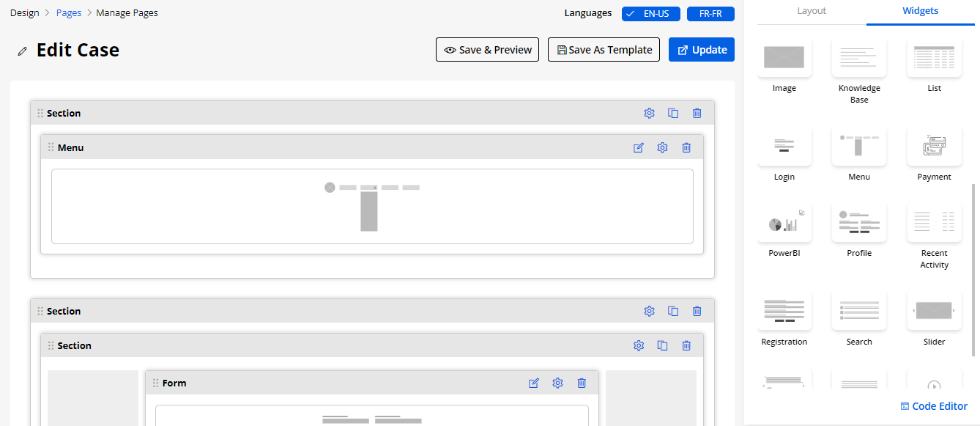Screen dimensions: 980x426
Task: Click Save As Template button
Action: pyautogui.click(x=604, y=50)
